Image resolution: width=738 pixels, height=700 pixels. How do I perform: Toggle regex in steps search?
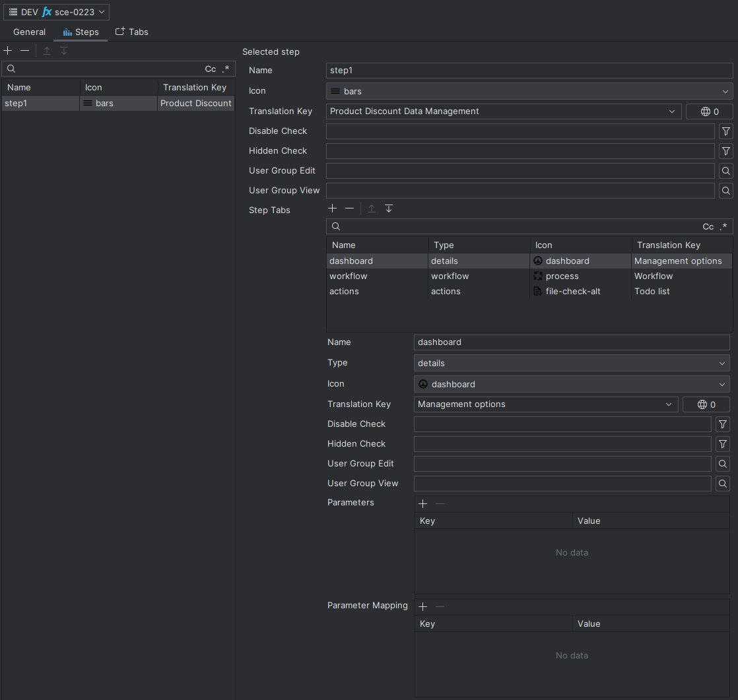coord(226,69)
